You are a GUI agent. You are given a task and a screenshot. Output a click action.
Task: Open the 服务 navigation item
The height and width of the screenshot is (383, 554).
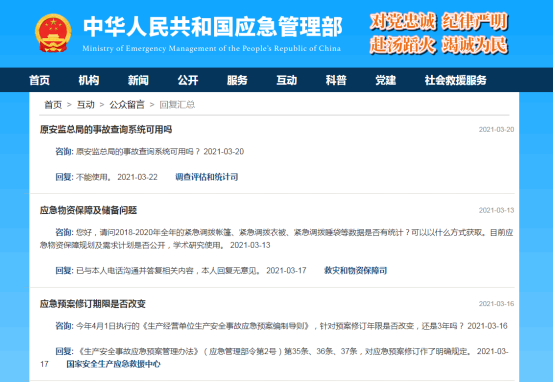point(237,80)
